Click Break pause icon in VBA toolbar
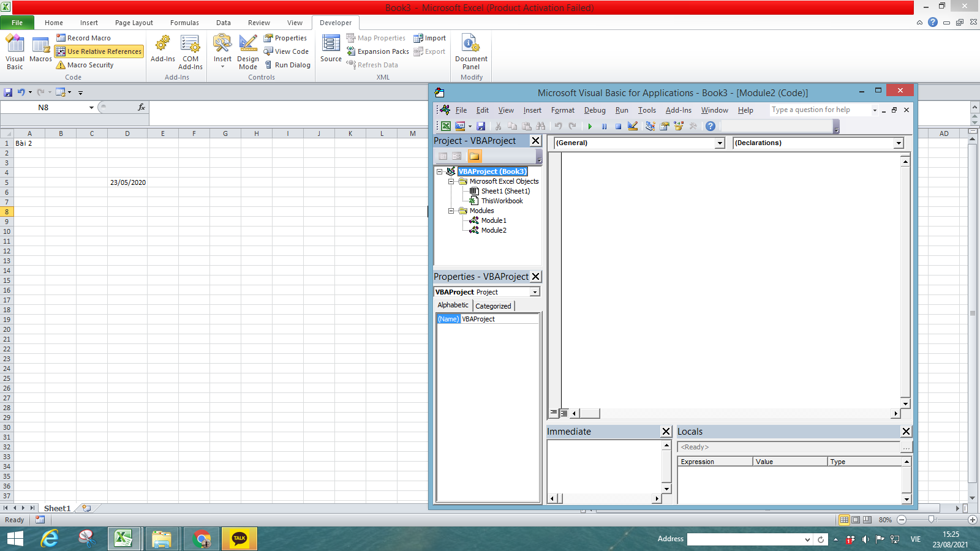 pos(604,126)
